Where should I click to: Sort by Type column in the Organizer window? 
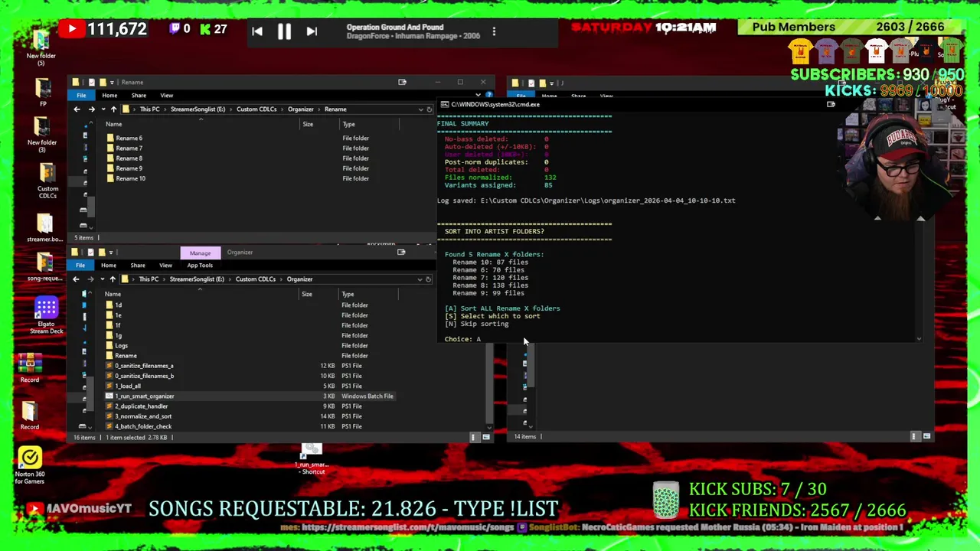[348, 294]
